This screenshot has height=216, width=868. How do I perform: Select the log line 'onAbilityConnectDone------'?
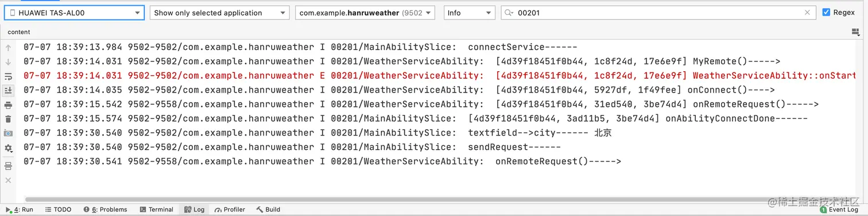[416, 118]
